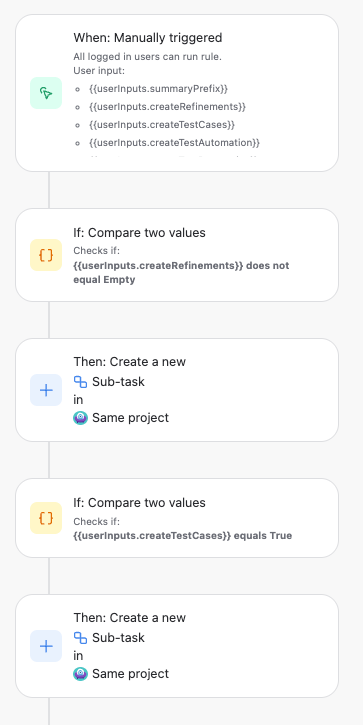Click the userInputs.createTestAutomation list entry
This screenshot has width=363, height=725.
[174, 142]
